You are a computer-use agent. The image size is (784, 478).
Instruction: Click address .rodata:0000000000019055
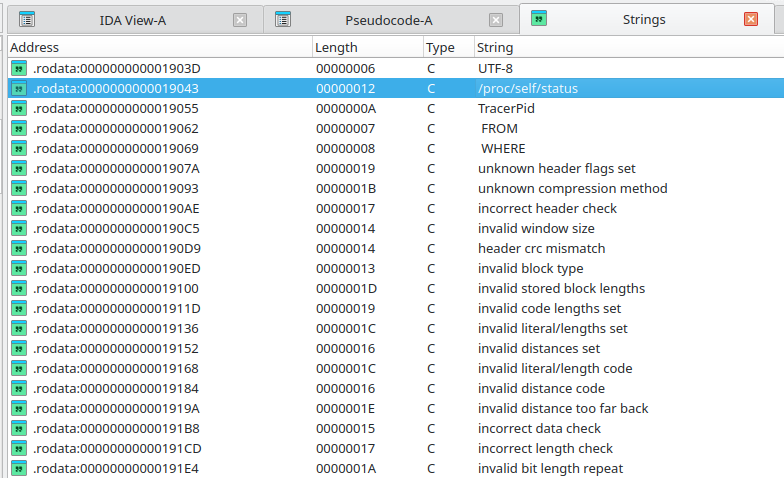116,108
